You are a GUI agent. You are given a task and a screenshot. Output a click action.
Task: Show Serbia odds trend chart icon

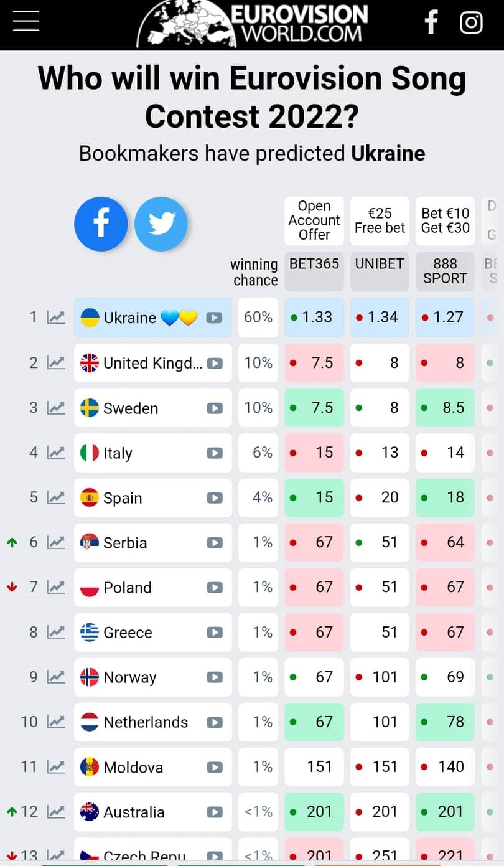click(x=56, y=543)
